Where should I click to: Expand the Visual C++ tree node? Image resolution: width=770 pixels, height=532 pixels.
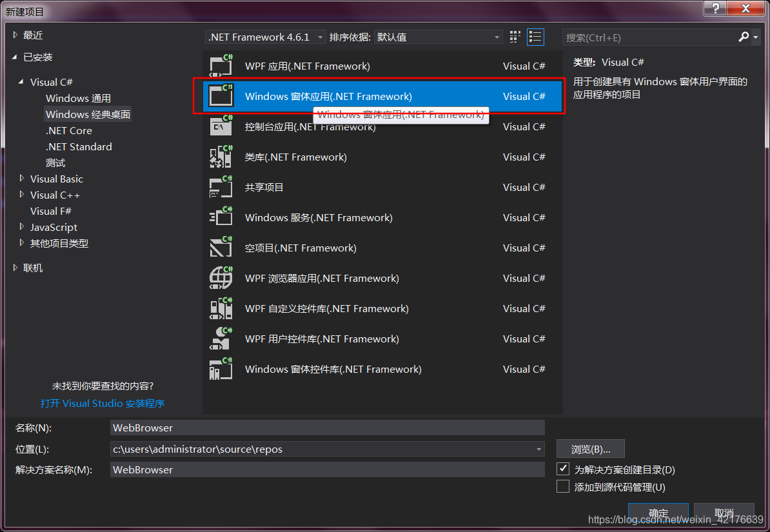pos(22,195)
